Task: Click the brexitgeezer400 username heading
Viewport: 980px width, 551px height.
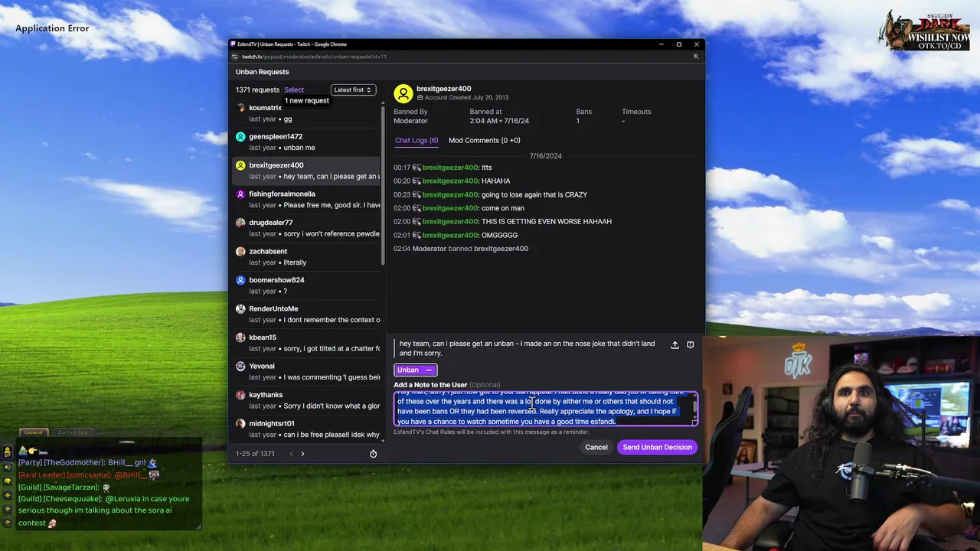Action: (x=443, y=89)
